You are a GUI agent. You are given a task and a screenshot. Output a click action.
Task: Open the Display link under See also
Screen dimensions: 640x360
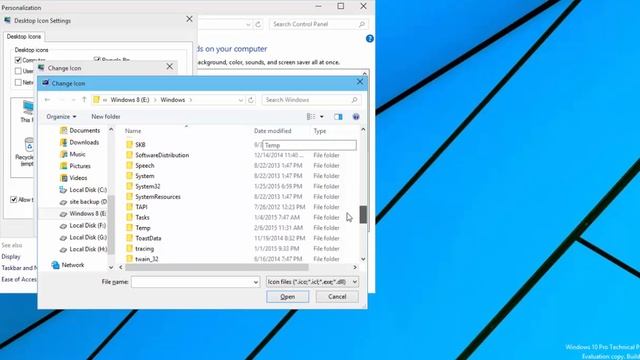pos(11,257)
